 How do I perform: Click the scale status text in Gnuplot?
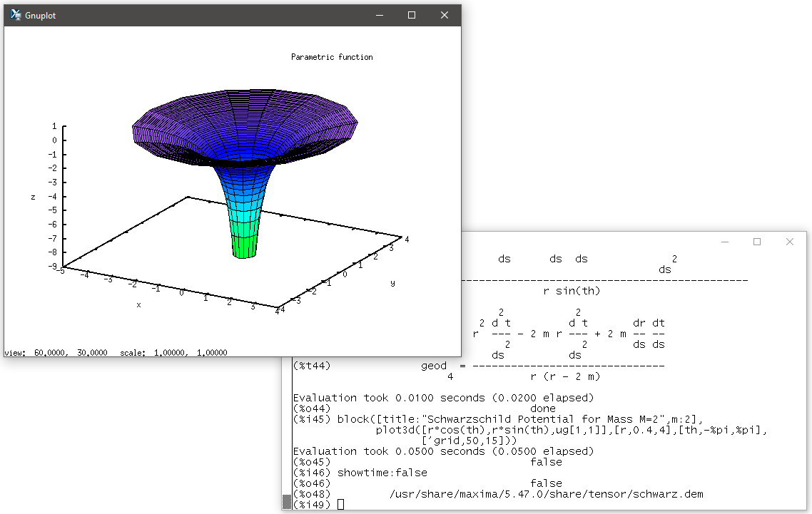(173, 352)
